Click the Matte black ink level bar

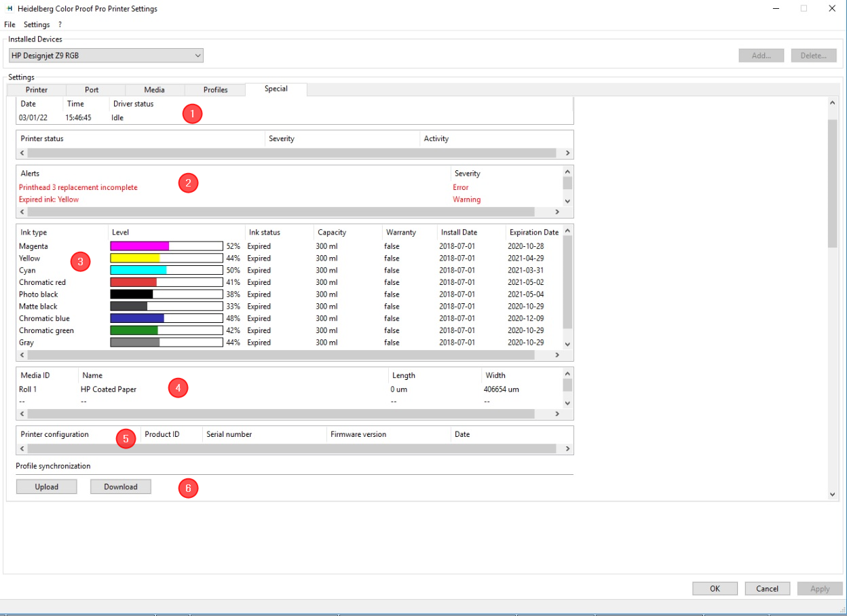point(166,307)
